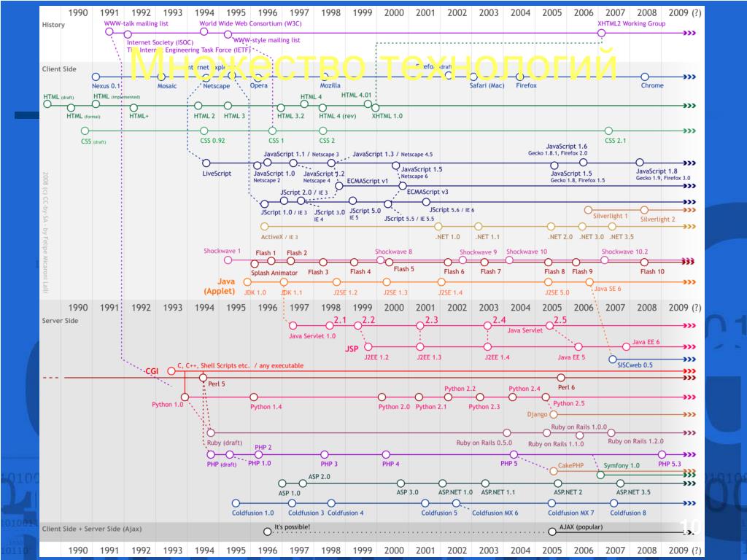The image size is (747, 560).
Task: Click the CSS 2.1 marker circle
Action: coord(608,131)
